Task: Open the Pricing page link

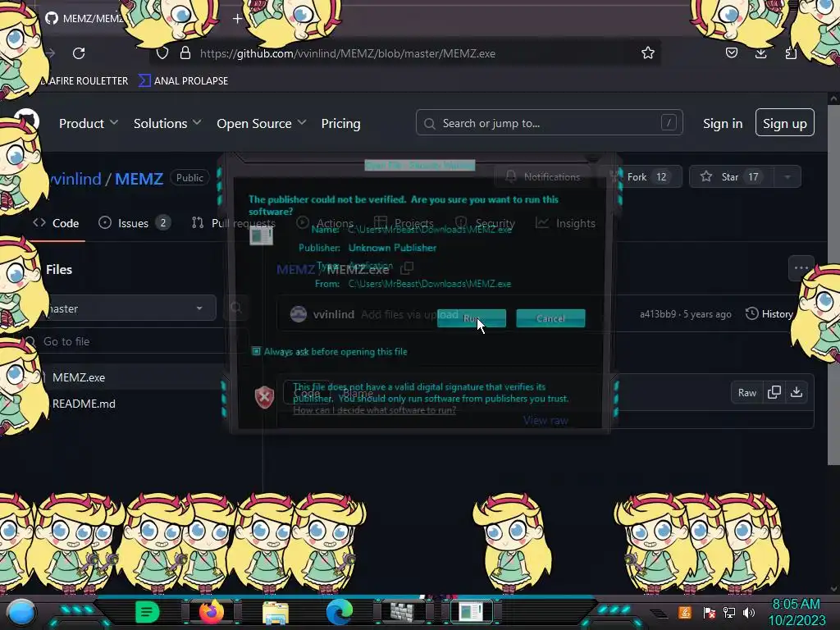Action: click(x=340, y=123)
